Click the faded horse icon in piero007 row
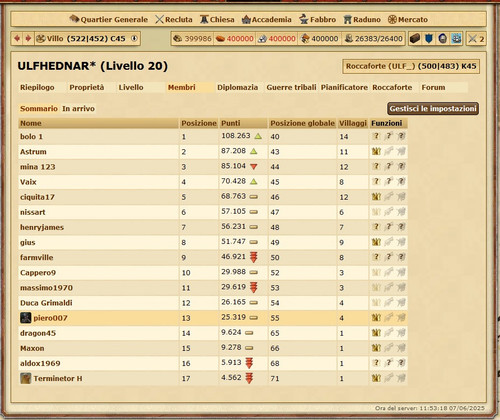 point(401,317)
